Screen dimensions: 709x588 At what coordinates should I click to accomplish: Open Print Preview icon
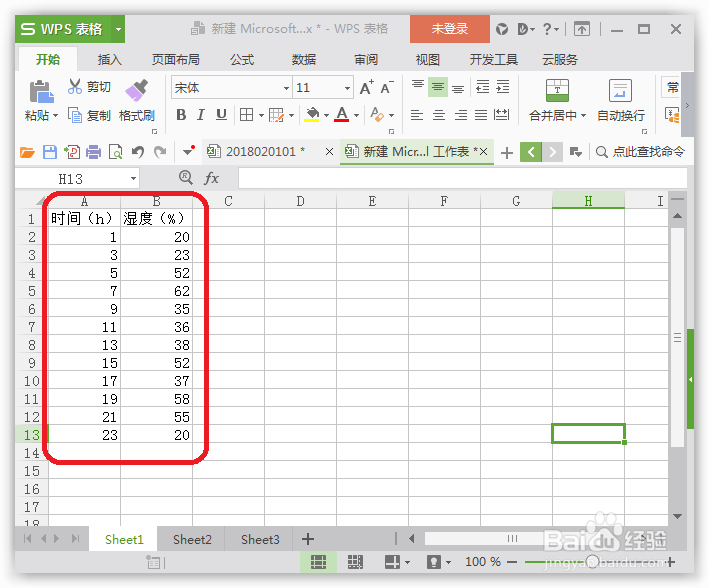click(x=116, y=152)
